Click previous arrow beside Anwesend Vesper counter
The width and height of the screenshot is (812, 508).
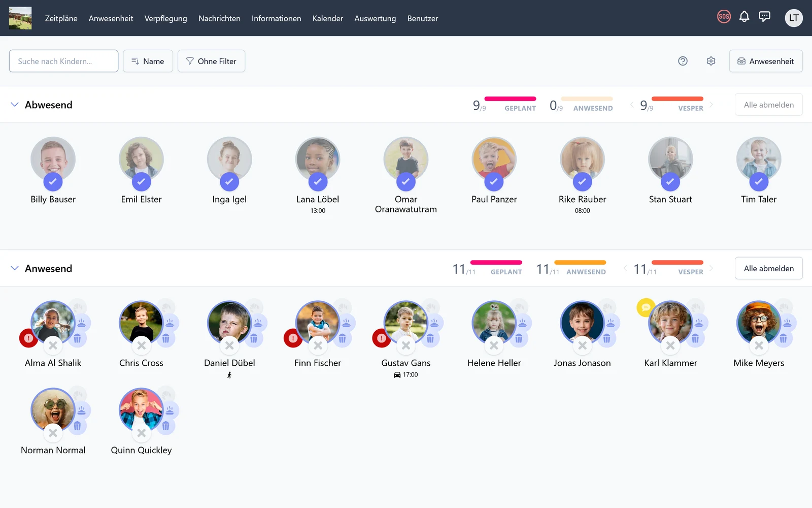point(625,268)
